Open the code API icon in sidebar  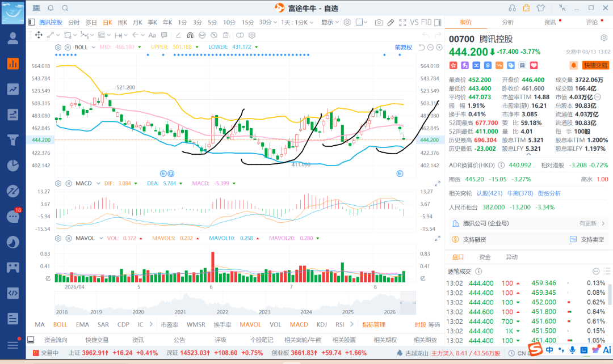[13, 293]
